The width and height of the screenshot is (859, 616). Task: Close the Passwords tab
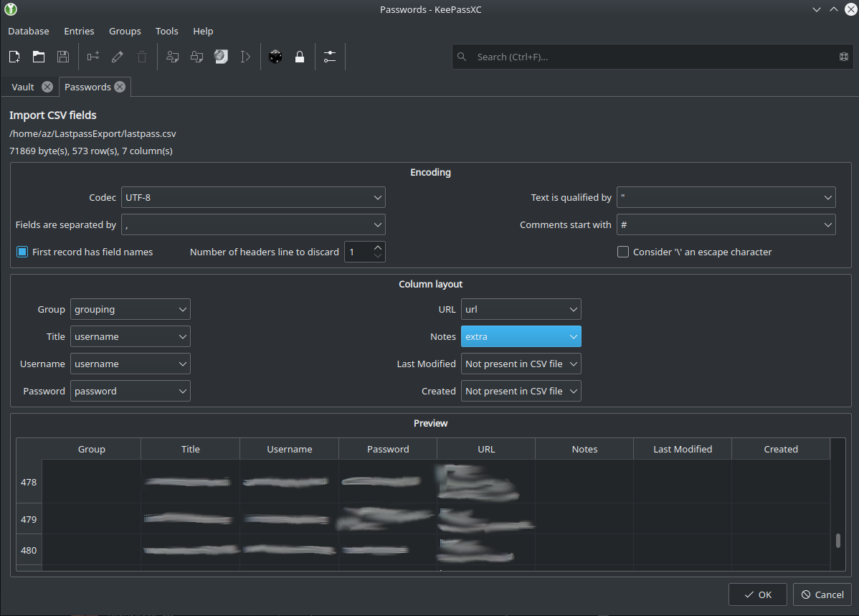[x=120, y=87]
